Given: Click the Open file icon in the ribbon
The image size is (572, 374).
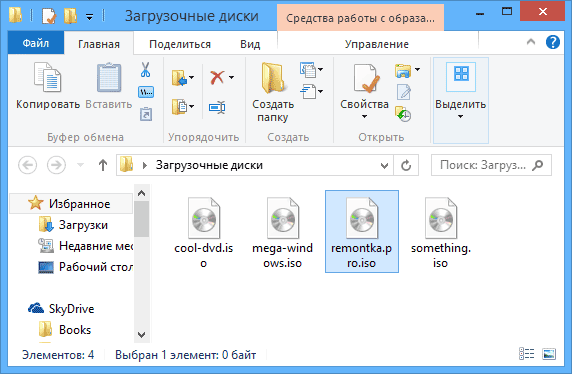Looking at the screenshot, I should pyautogui.click(x=403, y=70).
